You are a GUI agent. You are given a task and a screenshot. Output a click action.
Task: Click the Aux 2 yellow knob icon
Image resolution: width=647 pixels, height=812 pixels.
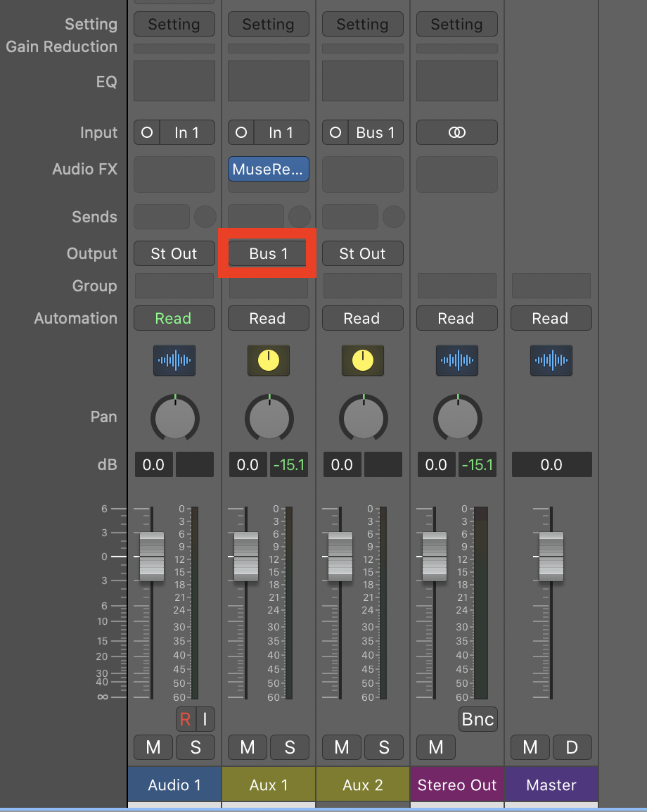(x=363, y=360)
